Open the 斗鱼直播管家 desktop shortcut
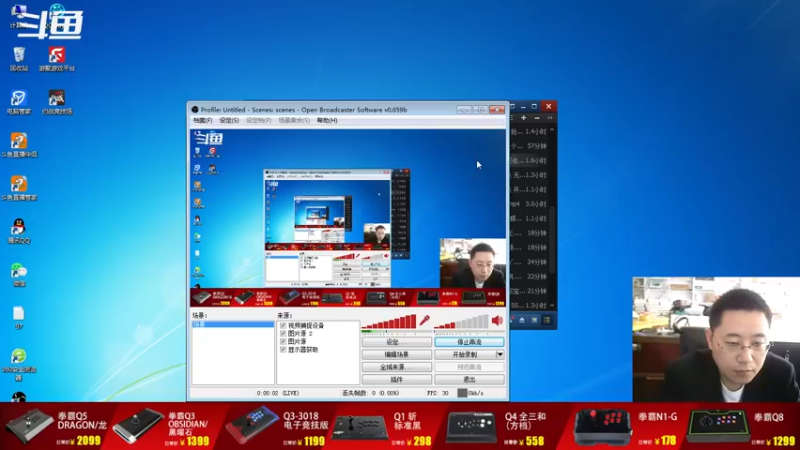800x450 pixels. click(19, 188)
